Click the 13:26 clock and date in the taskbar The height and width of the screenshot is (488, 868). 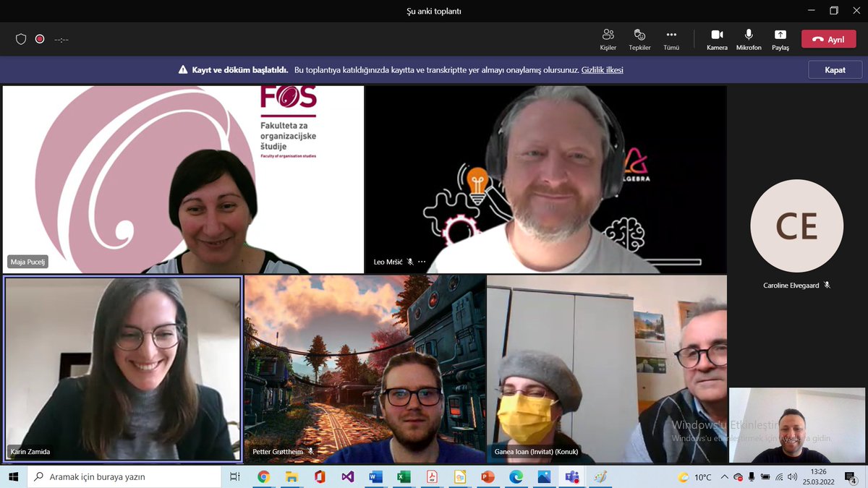click(819, 477)
